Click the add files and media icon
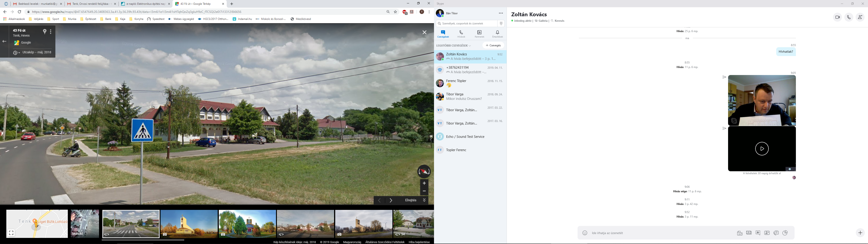Screen dimensions: 868x244 740,233
